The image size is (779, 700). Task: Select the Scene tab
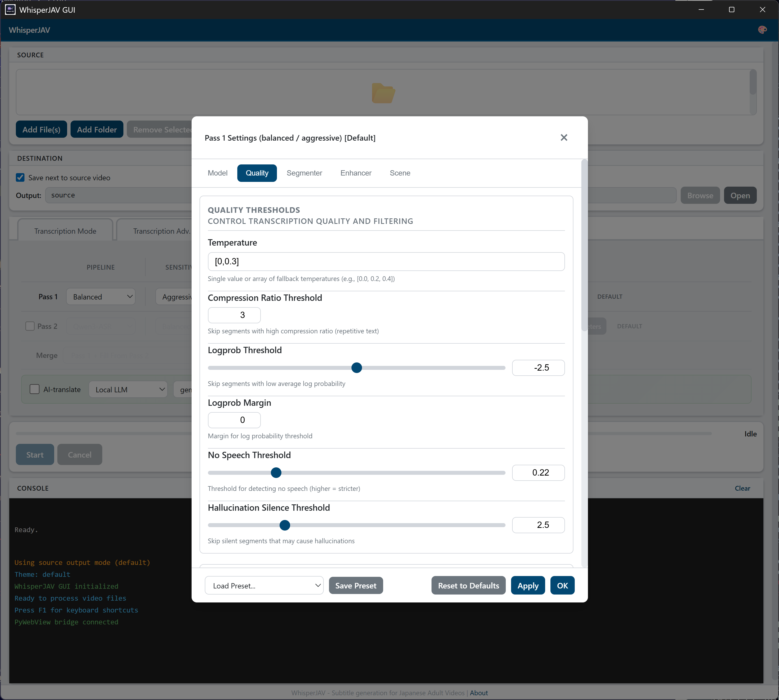(x=400, y=173)
